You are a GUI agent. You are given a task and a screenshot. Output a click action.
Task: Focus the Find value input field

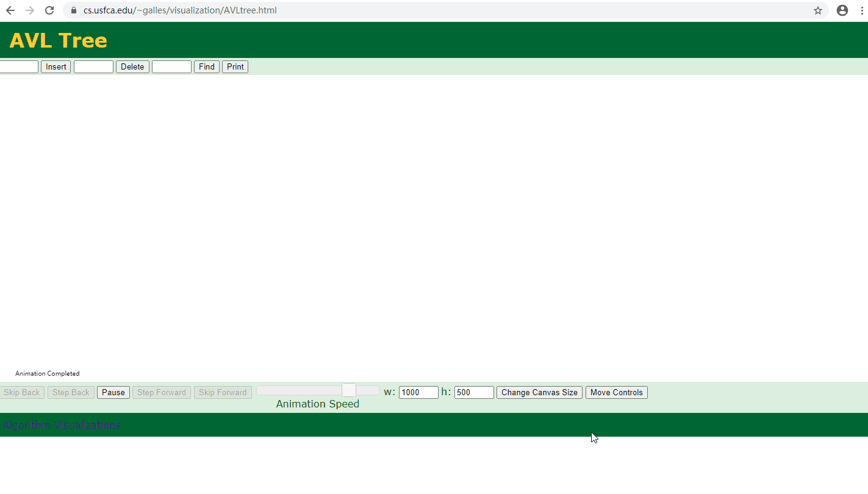point(171,66)
